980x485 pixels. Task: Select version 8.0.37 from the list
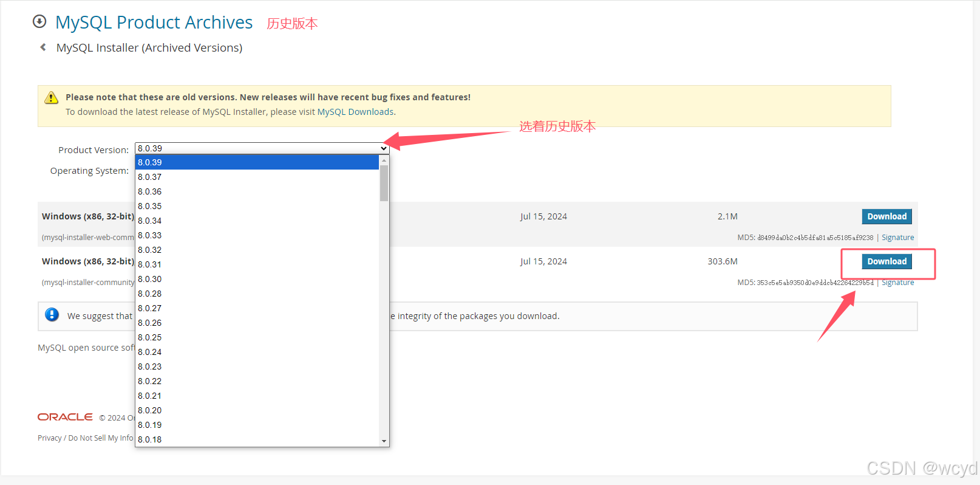click(150, 177)
